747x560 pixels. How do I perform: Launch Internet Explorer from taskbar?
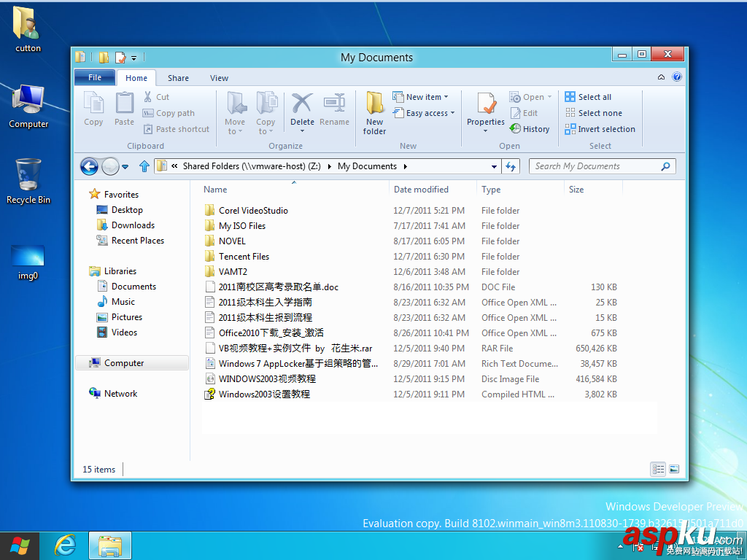pos(65,545)
